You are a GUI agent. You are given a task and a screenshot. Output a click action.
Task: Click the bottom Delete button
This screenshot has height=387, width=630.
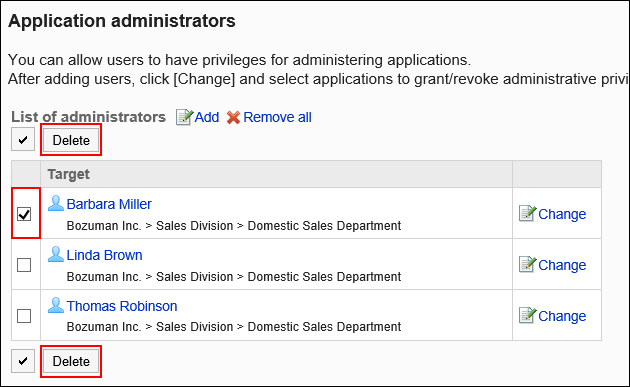coord(71,361)
